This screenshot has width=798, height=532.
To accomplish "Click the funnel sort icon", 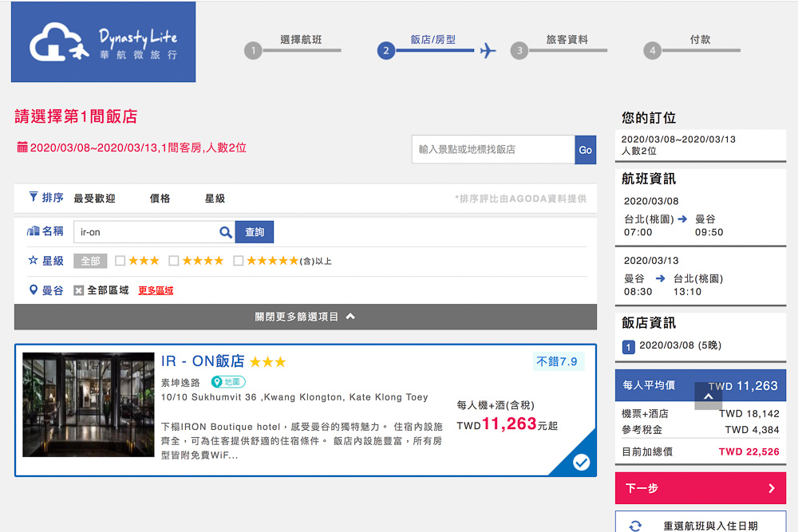I will coord(33,197).
